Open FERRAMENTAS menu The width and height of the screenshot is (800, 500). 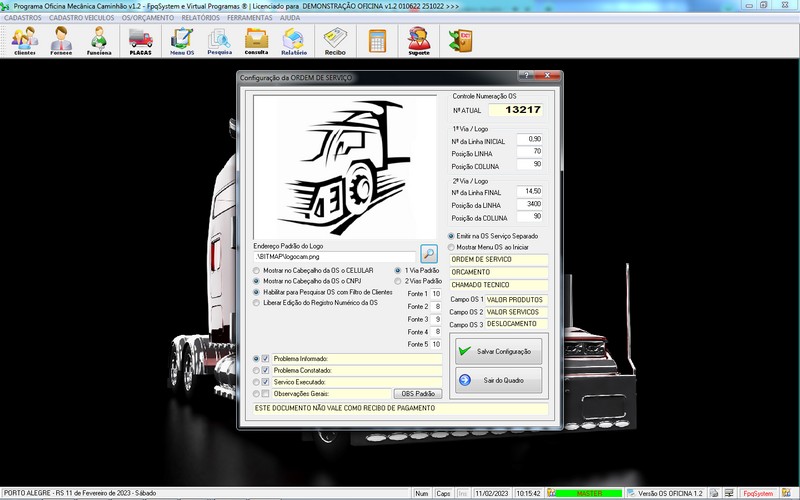click(249, 18)
